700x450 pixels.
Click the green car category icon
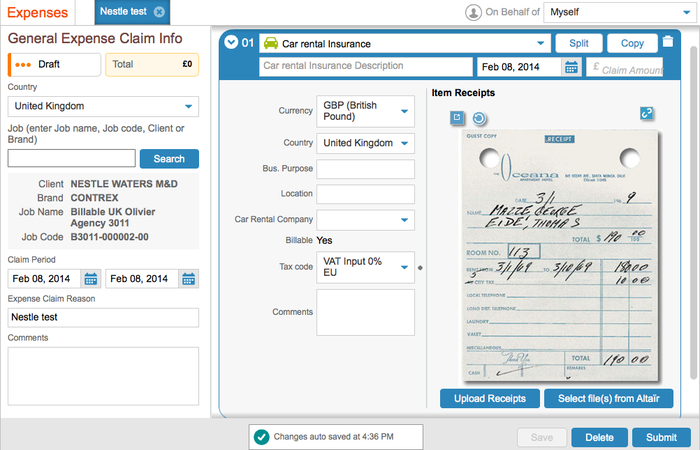(x=271, y=43)
